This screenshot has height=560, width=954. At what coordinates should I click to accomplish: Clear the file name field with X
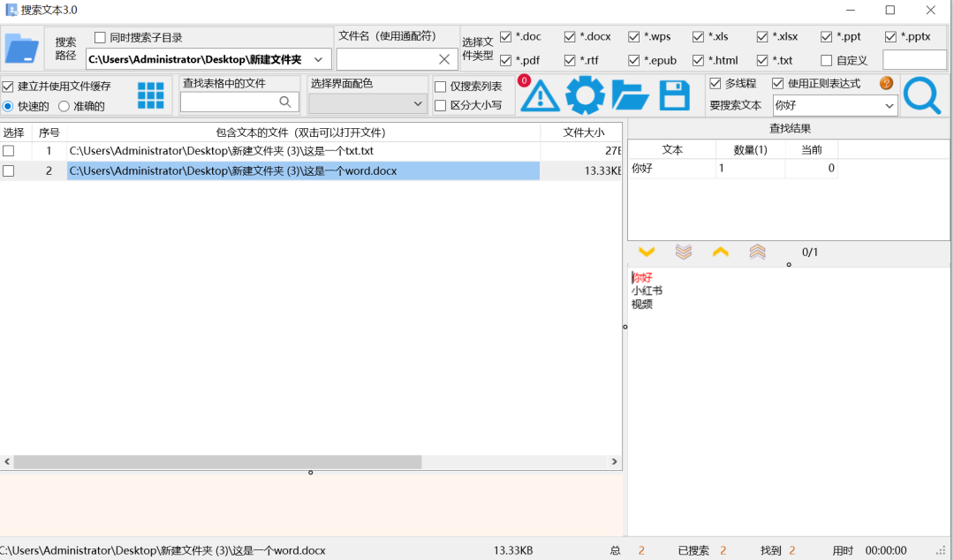coord(444,59)
